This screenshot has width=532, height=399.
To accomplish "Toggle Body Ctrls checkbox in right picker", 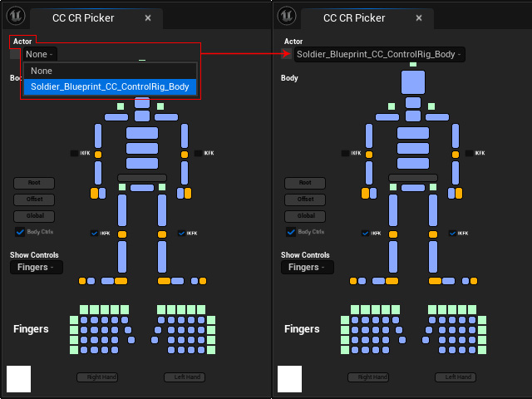I will click(291, 232).
